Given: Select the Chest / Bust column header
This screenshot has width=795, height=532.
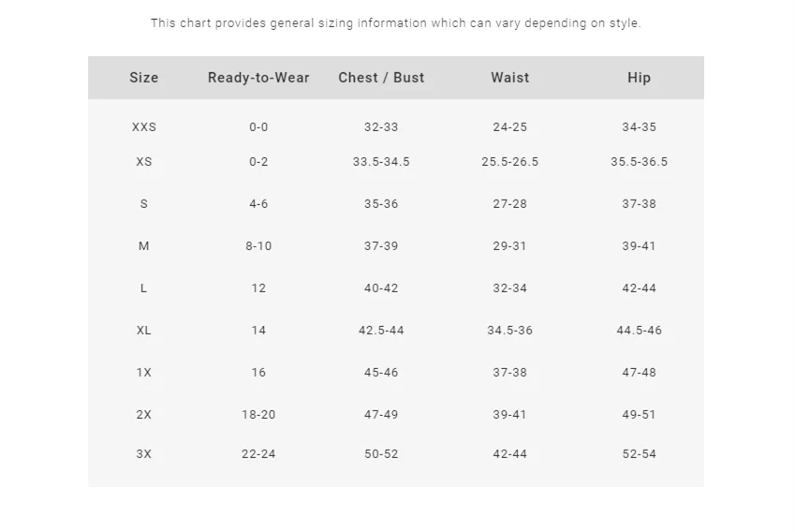Looking at the screenshot, I should click(x=381, y=78).
